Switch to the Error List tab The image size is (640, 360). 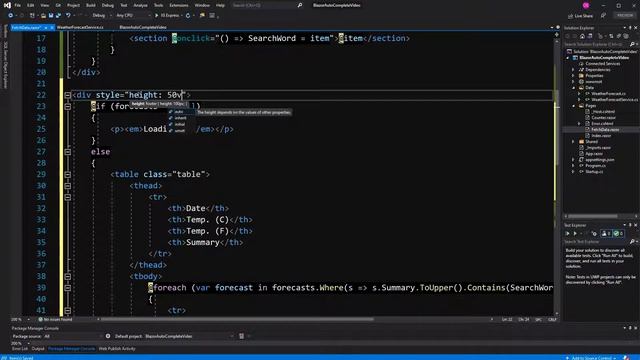click(x=20, y=349)
